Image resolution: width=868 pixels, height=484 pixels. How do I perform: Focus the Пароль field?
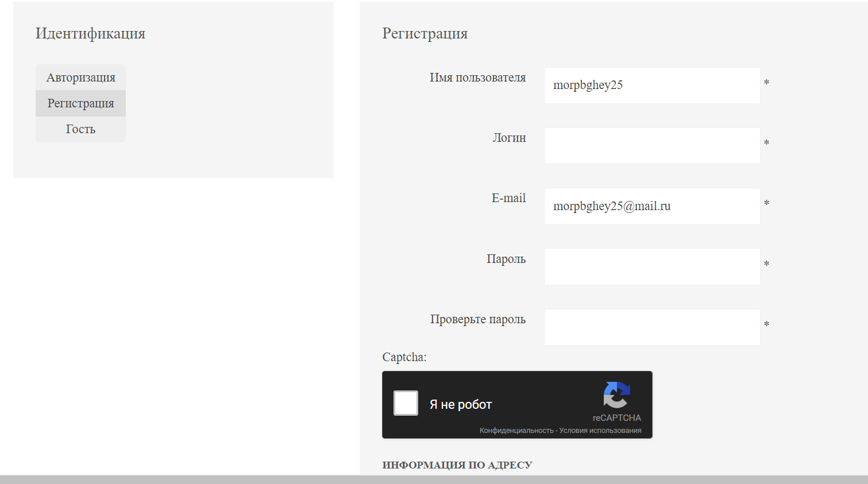pos(652,266)
